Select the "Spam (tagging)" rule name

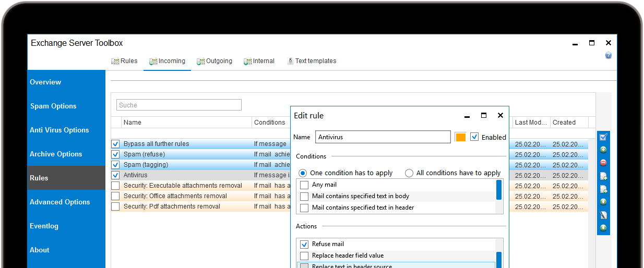click(x=146, y=165)
